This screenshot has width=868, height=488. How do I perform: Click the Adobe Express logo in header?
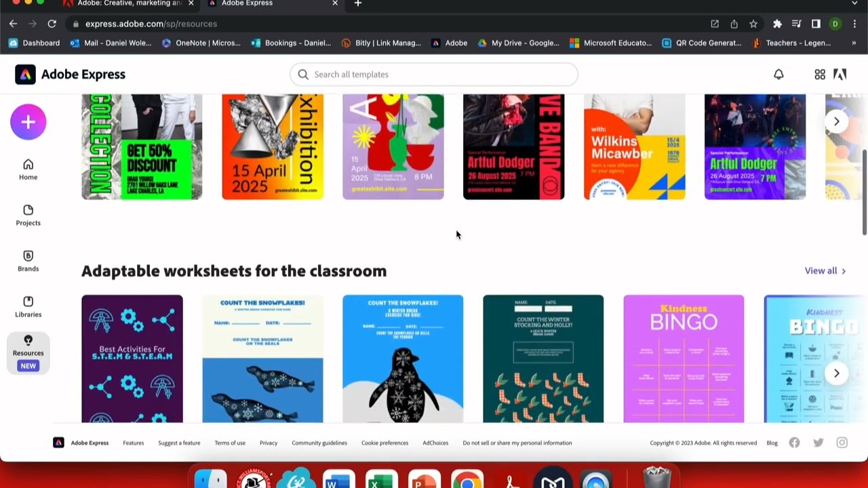click(x=71, y=75)
